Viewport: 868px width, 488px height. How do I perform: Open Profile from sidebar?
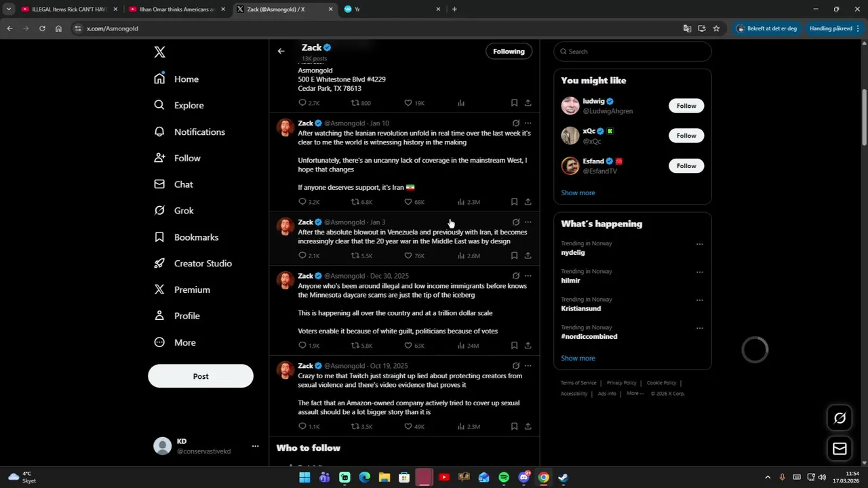point(177,316)
